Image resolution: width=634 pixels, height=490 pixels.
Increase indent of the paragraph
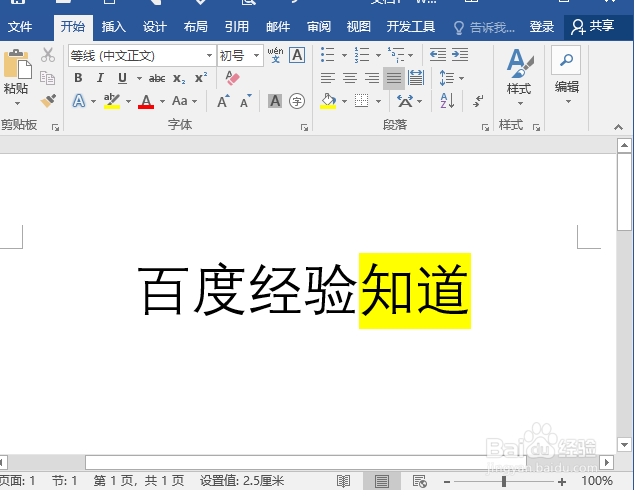pyautogui.click(x=460, y=55)
